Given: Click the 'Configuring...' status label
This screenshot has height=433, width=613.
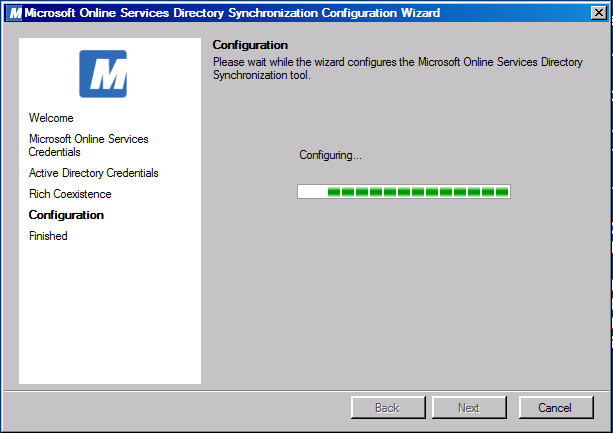Looking at the screenshot, I should pyautogui.click(x=330, y=155).
